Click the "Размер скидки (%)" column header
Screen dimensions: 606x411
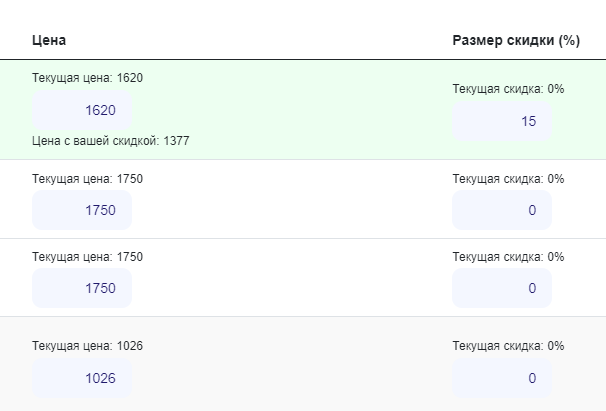click(516, 41)
